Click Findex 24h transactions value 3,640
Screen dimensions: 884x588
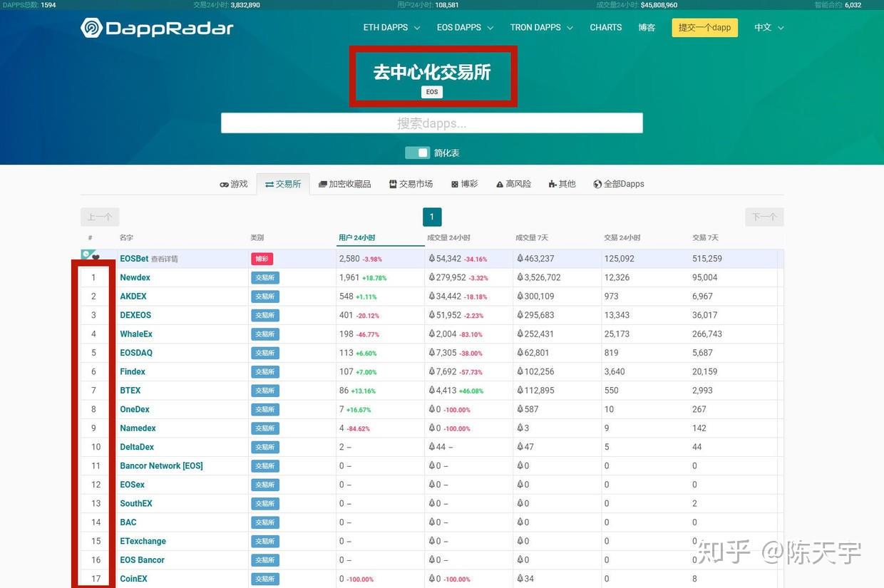pos(615,371)
